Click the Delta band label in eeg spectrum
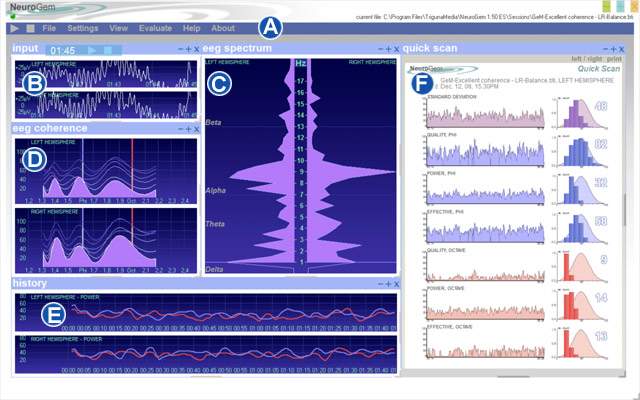This screenshot has height=400, width=640. (x=214, y=269)
